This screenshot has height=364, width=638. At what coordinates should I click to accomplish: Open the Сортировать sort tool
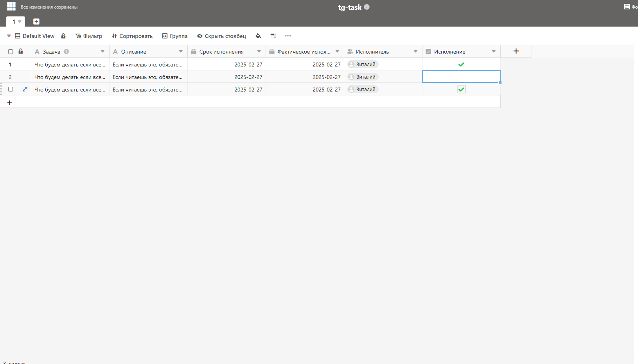click(132, 36)
